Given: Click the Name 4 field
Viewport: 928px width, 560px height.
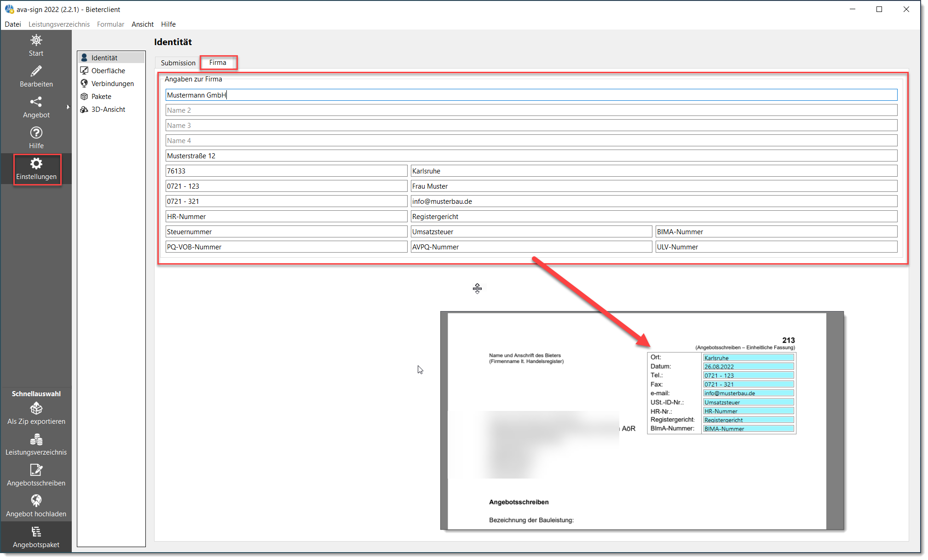Looking at the screenshot, I should (x=531, y=140).
